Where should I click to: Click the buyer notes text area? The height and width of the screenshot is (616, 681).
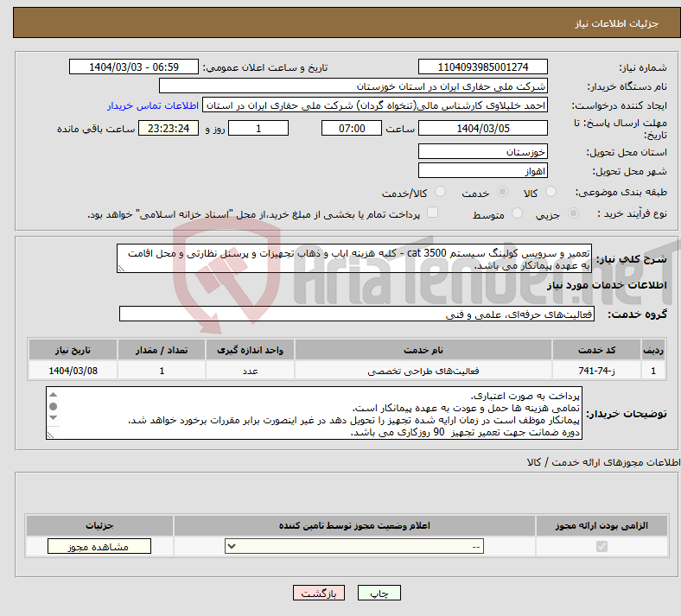coord(314,413)
